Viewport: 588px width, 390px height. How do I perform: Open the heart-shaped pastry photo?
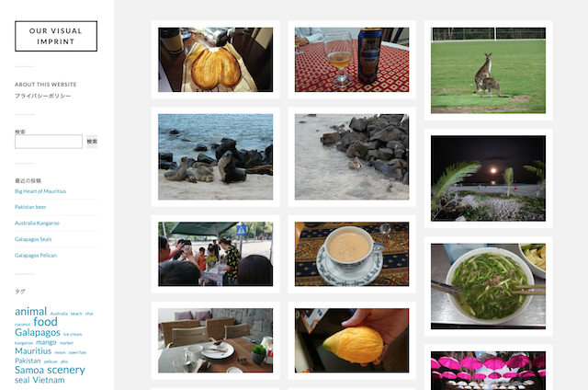pos(216,60)
